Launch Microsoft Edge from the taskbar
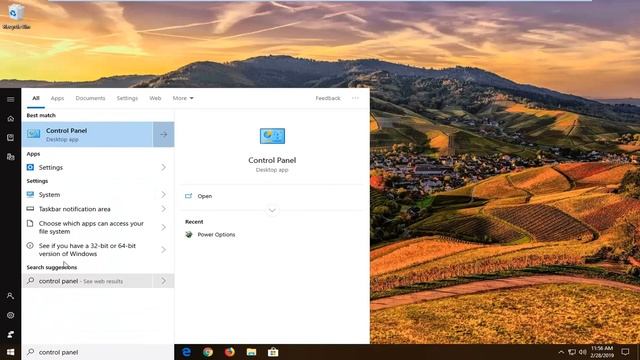Screen dimensions: 640x360 pos(187,352)
